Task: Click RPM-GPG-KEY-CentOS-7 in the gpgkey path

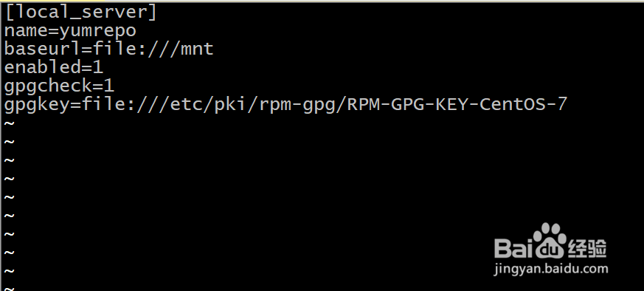Action: (x=457, y=104)
